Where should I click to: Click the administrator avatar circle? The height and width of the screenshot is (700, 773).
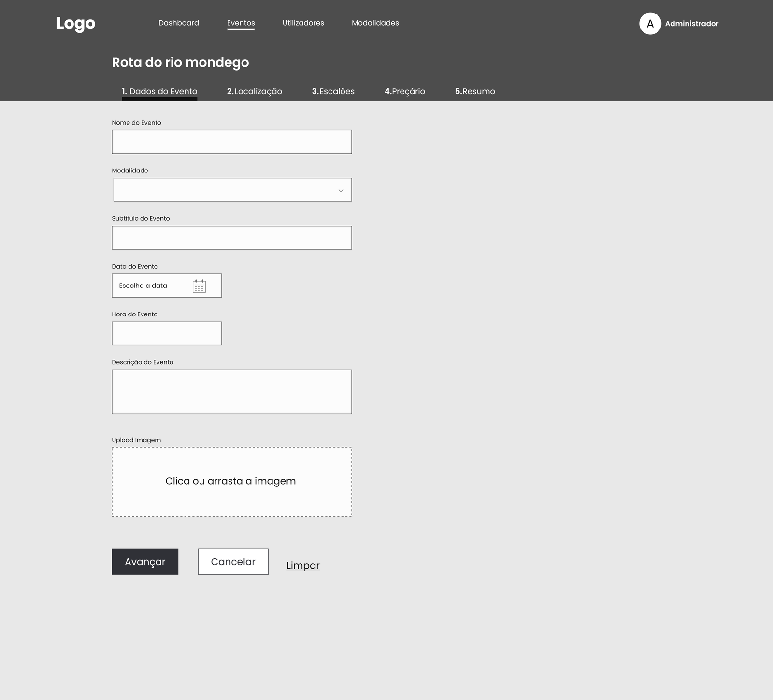[650, 24]
